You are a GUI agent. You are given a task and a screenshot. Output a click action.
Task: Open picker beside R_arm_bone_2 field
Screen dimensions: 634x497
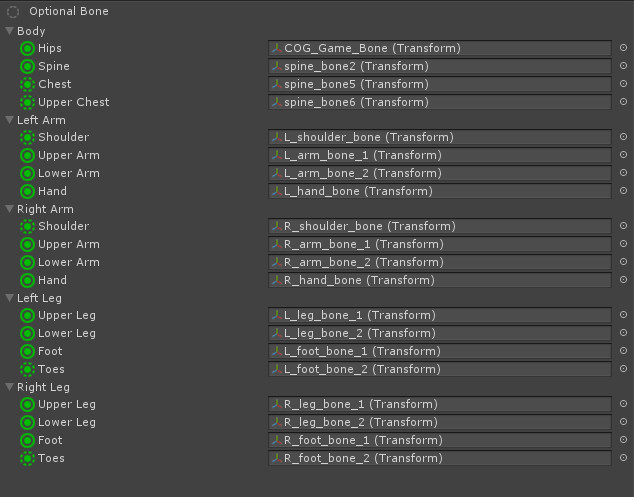(x=623, y=262)
